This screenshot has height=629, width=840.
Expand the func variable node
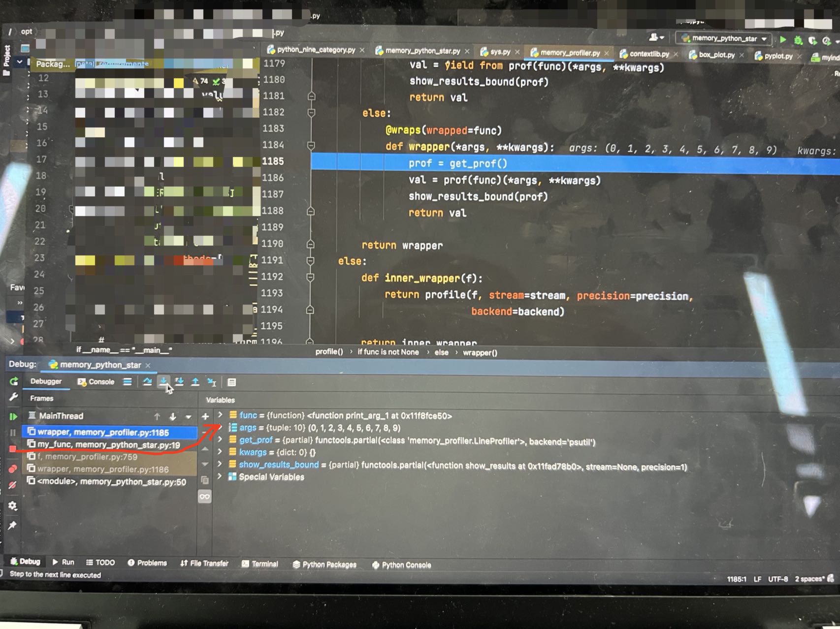coord(220,415)
